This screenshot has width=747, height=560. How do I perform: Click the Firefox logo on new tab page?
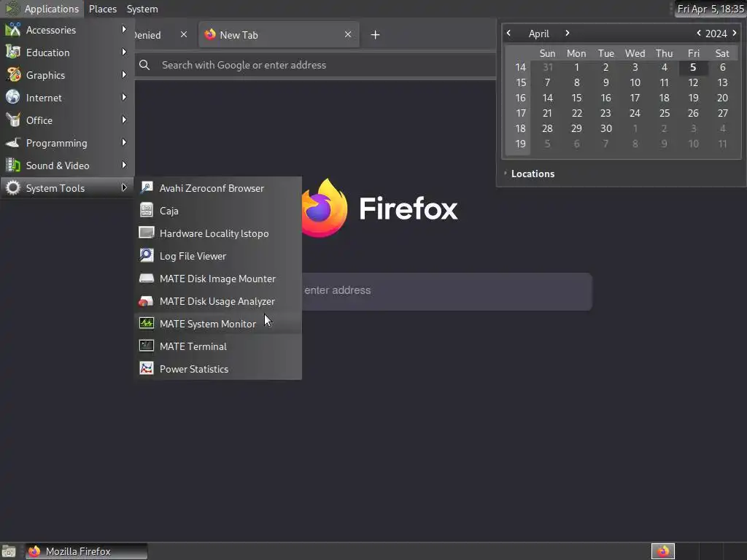click(x=325, y=208)
